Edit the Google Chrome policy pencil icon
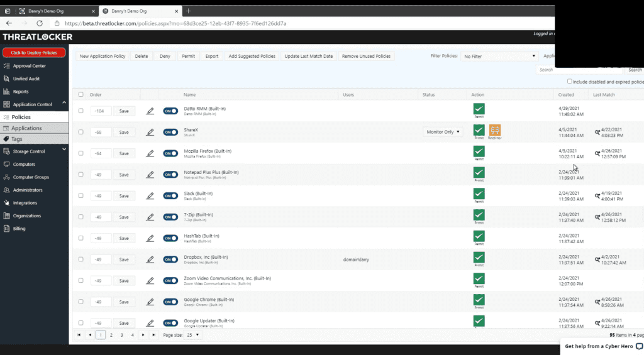 (x=150, y=302)
